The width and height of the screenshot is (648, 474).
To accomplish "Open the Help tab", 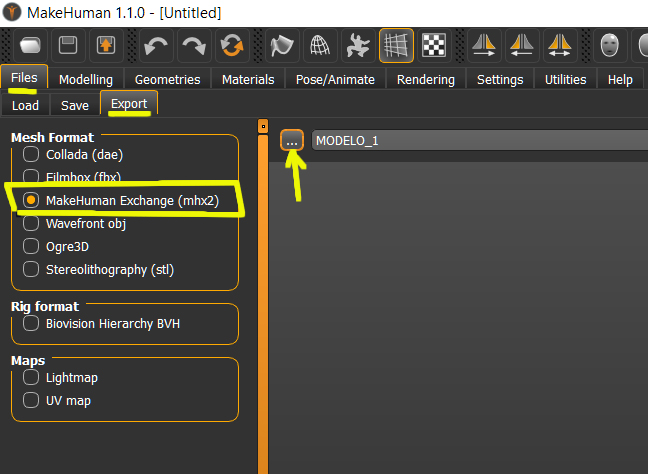I will [x=620, y=79].
